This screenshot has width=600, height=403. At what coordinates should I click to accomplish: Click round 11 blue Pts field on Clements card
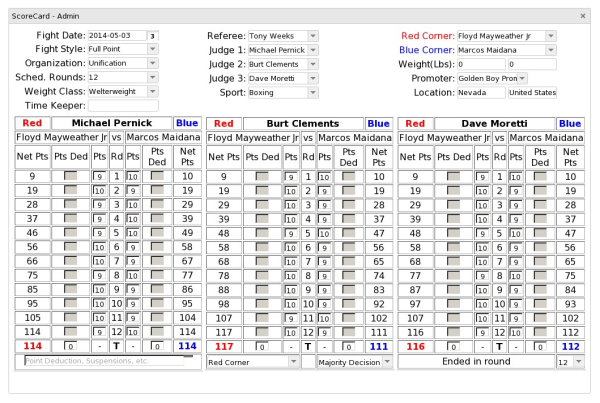click(x=324, y=318)
